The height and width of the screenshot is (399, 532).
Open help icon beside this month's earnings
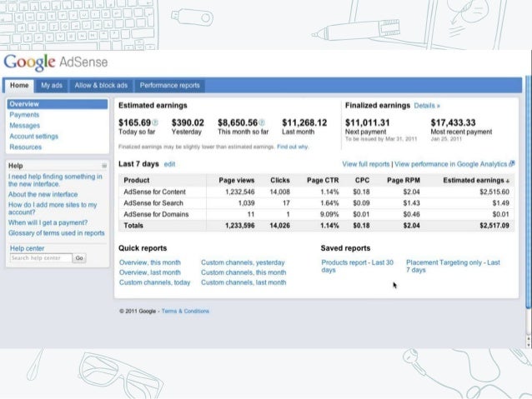coord(262,122)
